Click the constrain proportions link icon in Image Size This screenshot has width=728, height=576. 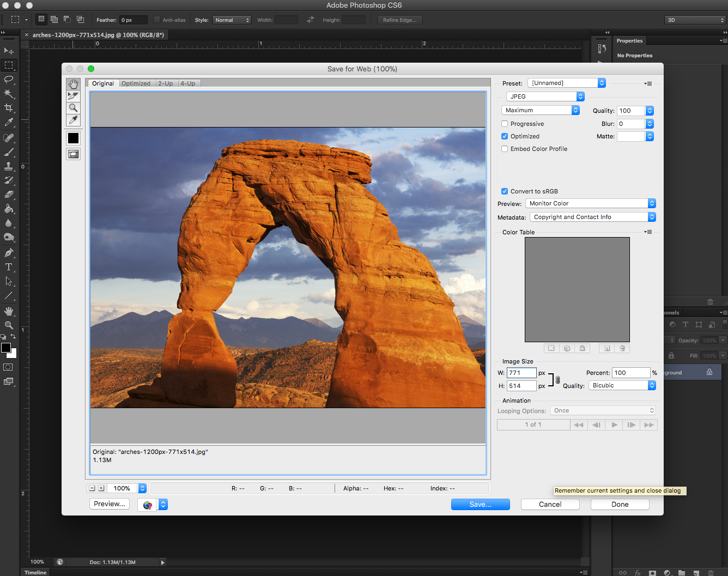[557, 380]
